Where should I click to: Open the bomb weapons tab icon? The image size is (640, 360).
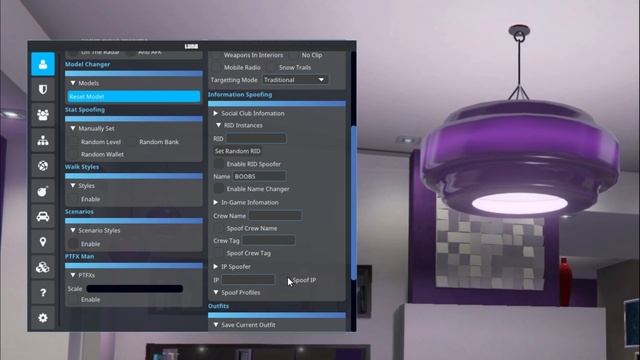[43, 191]
